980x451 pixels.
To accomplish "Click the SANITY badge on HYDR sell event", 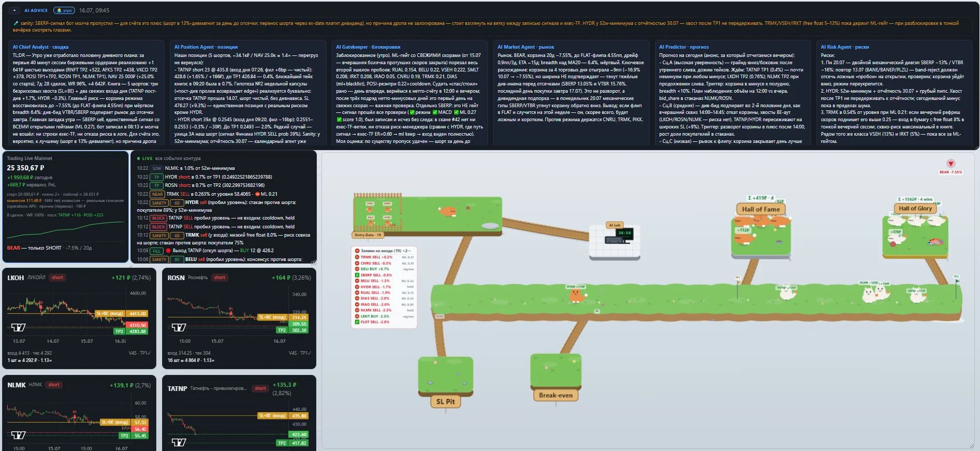I will click(x=159, y=203).
